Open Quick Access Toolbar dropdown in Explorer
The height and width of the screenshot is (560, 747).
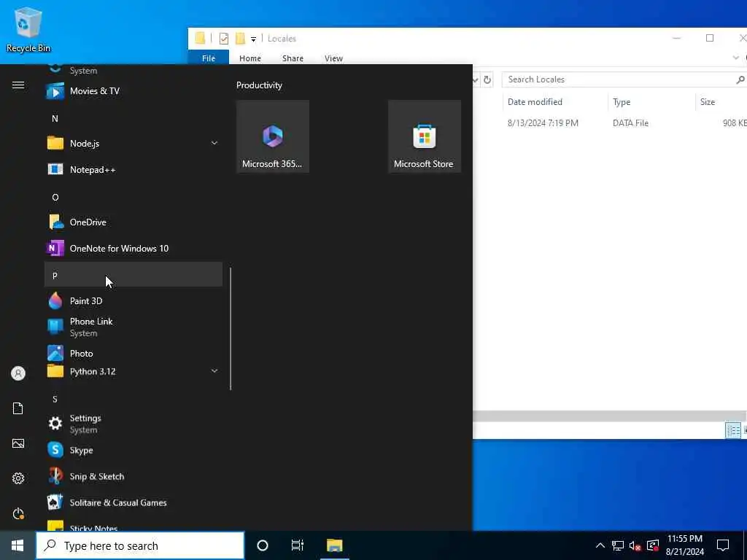(253, 39)
